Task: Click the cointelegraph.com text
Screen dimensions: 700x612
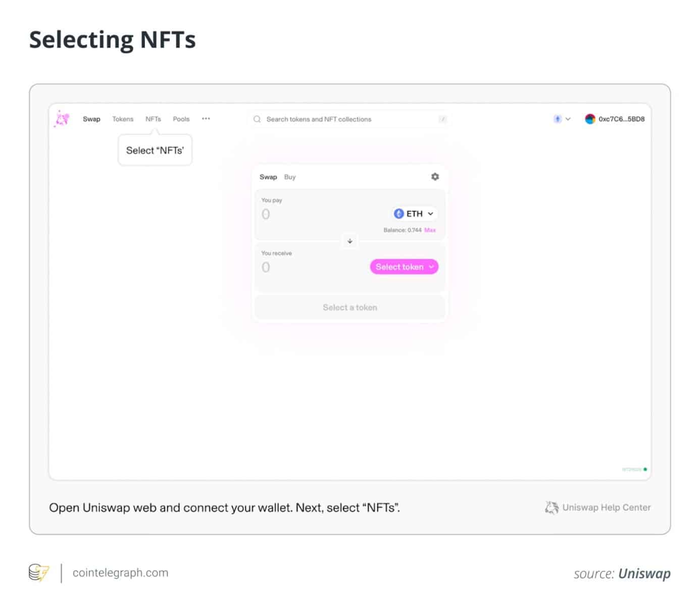Action: coord(120,573)
